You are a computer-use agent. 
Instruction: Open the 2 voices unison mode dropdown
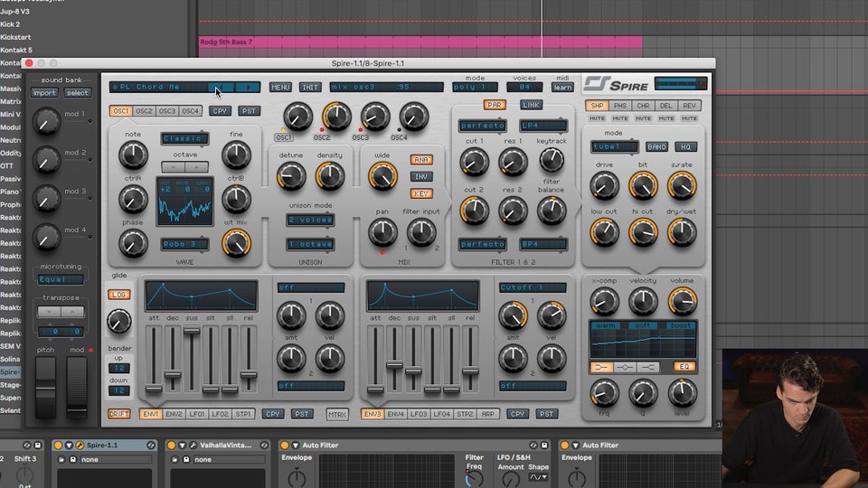point(310,220)
